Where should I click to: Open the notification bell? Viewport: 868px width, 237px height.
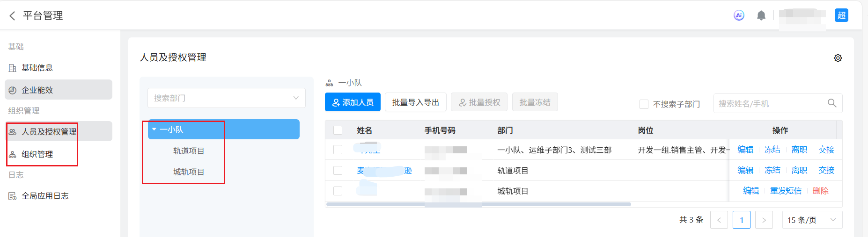click(x=761, y=15)
